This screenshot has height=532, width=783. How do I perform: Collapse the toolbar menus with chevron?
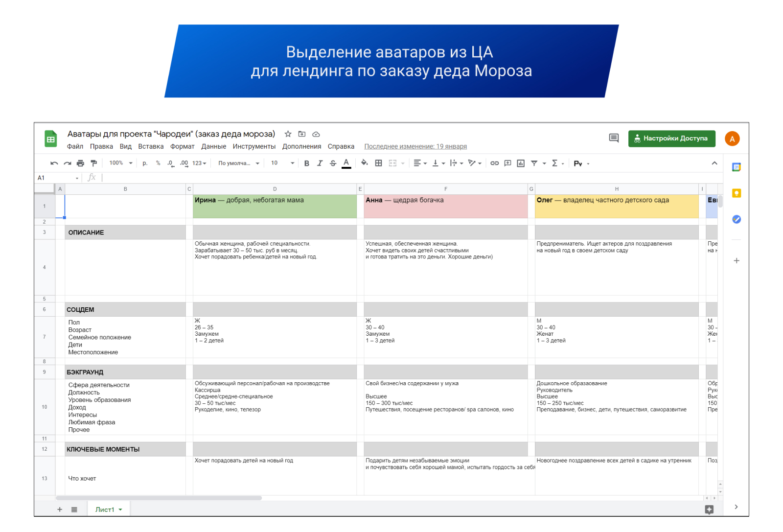714,163
